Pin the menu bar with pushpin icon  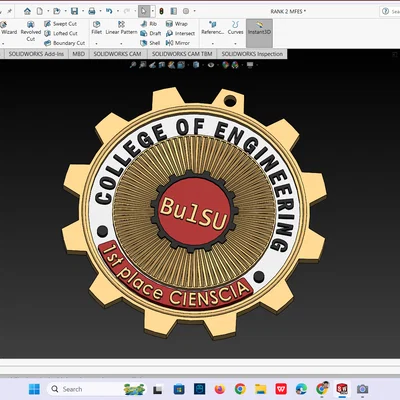click(x=9, y=11)
